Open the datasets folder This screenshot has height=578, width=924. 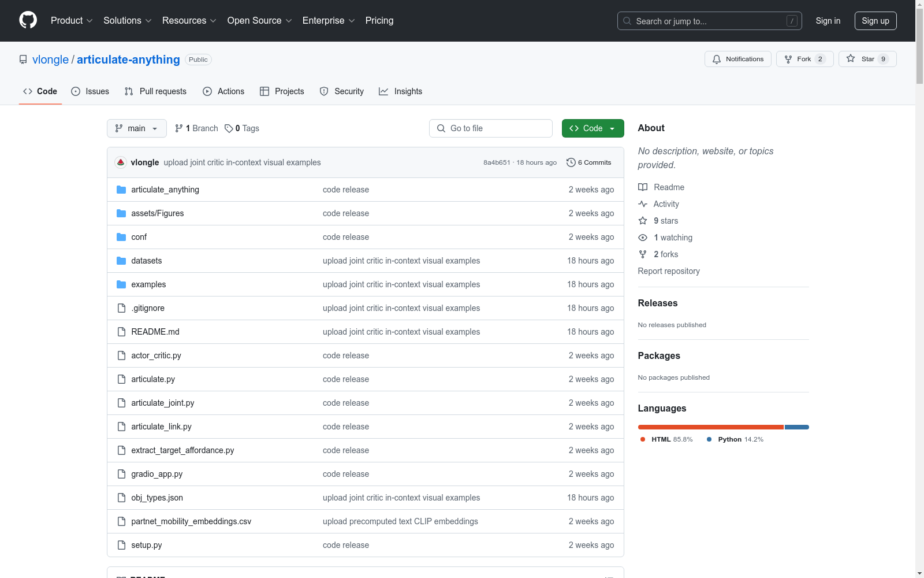(146, 261)
